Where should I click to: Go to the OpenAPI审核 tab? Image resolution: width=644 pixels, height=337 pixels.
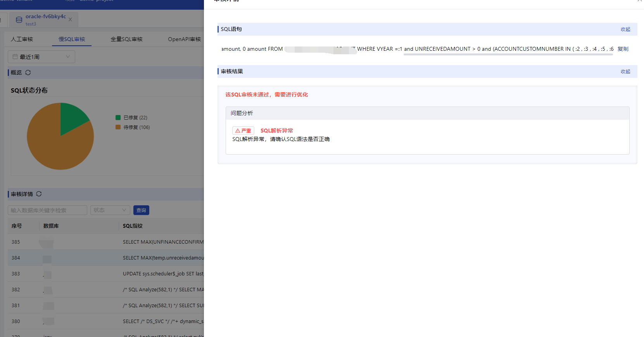(184, 39)
